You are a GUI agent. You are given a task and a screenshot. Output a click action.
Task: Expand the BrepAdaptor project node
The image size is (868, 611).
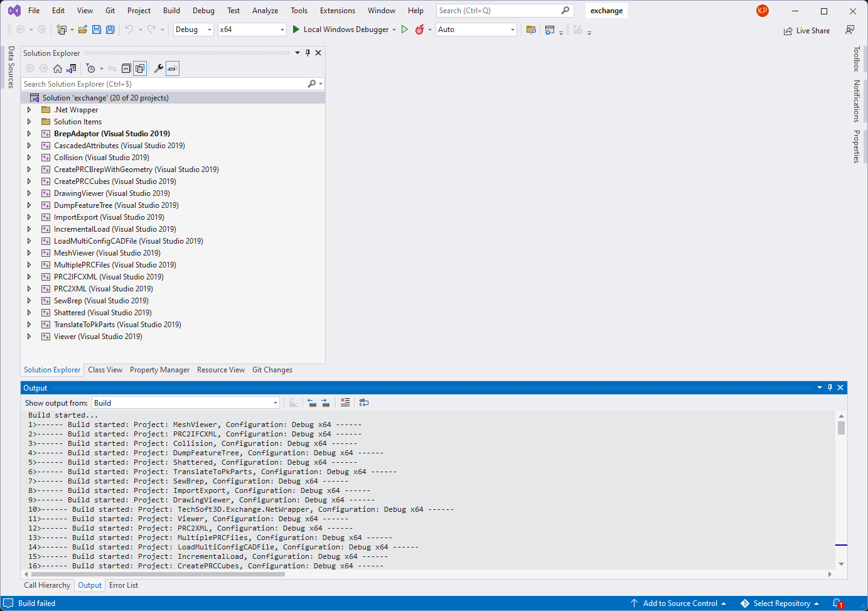point(28,133)
